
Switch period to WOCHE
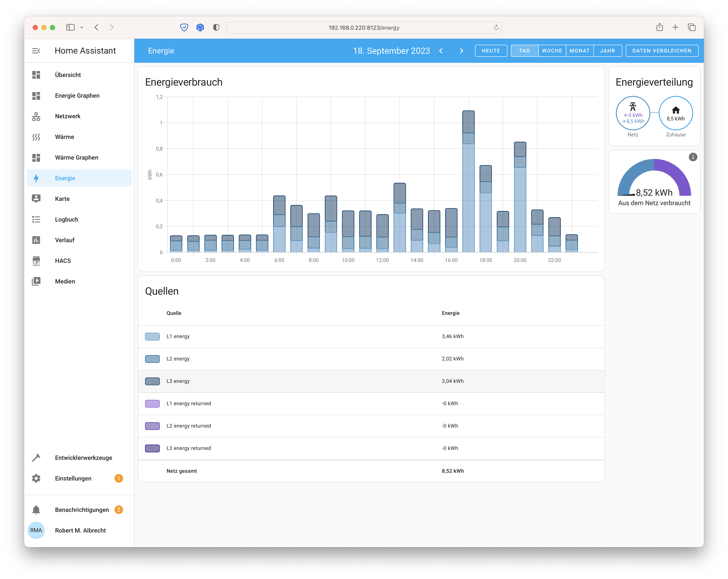click(552, 51)
